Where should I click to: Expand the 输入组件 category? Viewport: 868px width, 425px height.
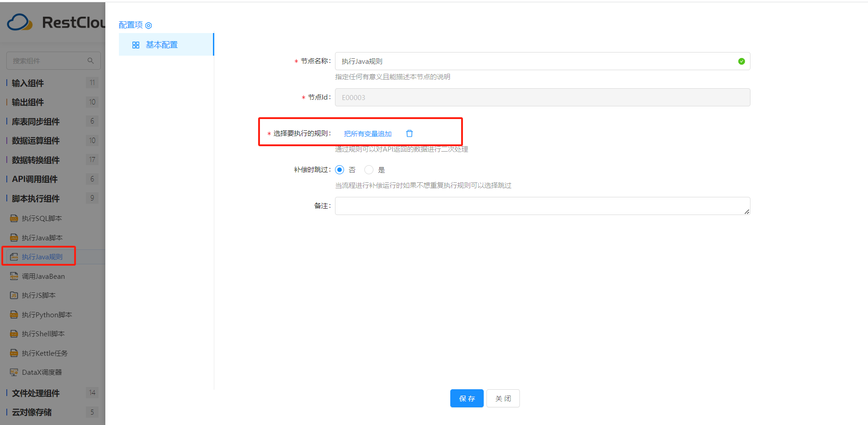pos(28,83)
